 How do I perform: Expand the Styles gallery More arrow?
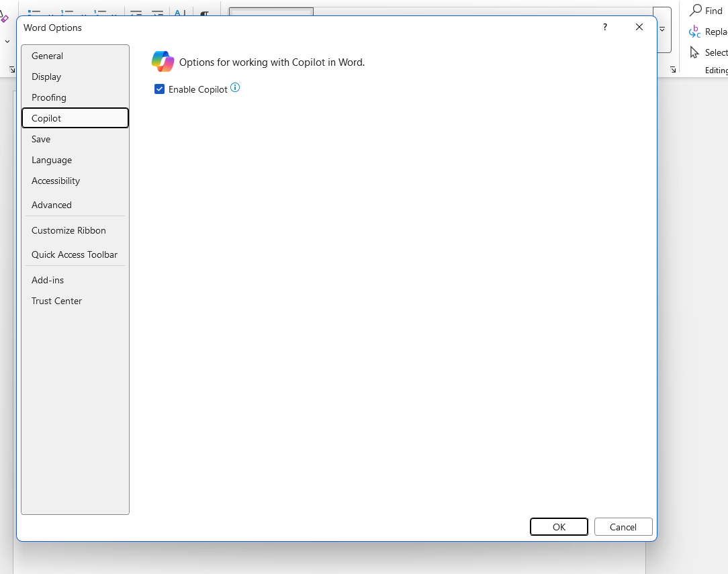click(x=662, y=30)
